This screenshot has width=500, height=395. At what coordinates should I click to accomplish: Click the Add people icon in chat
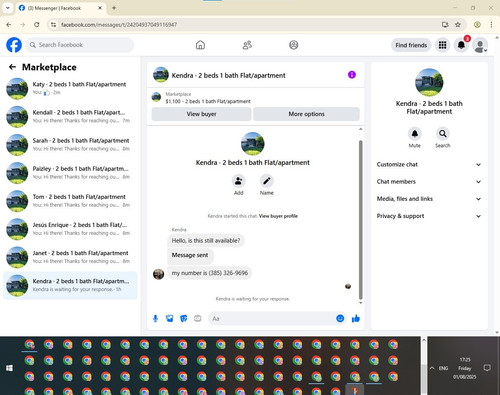pos(239,181)
